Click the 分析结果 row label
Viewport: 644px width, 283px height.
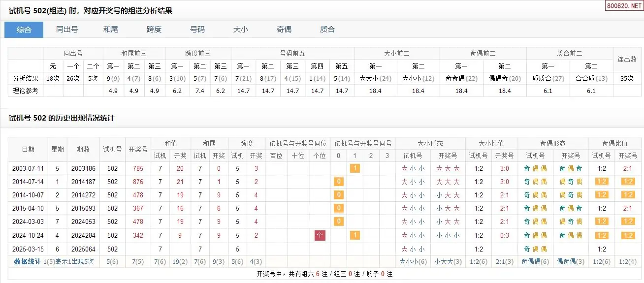coord(26,78)
